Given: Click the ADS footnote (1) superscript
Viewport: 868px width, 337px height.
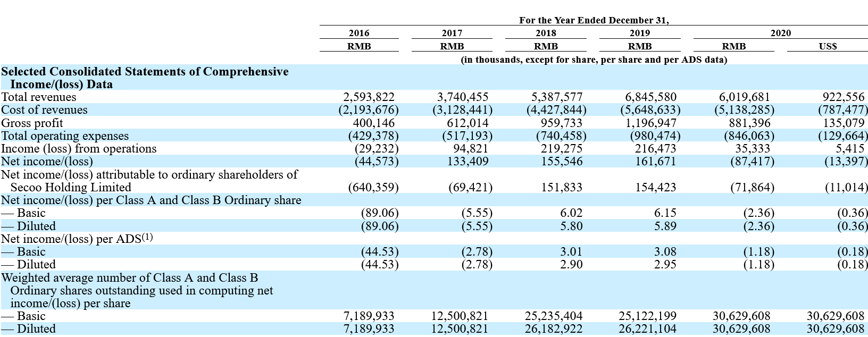Looking at the screenshot, I should tap(147, 237).
